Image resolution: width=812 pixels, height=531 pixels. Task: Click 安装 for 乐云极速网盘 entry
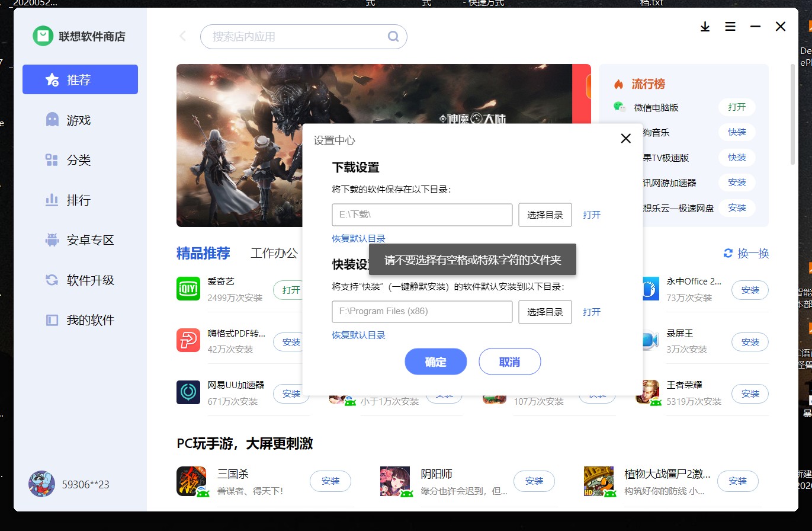(737, 208)
